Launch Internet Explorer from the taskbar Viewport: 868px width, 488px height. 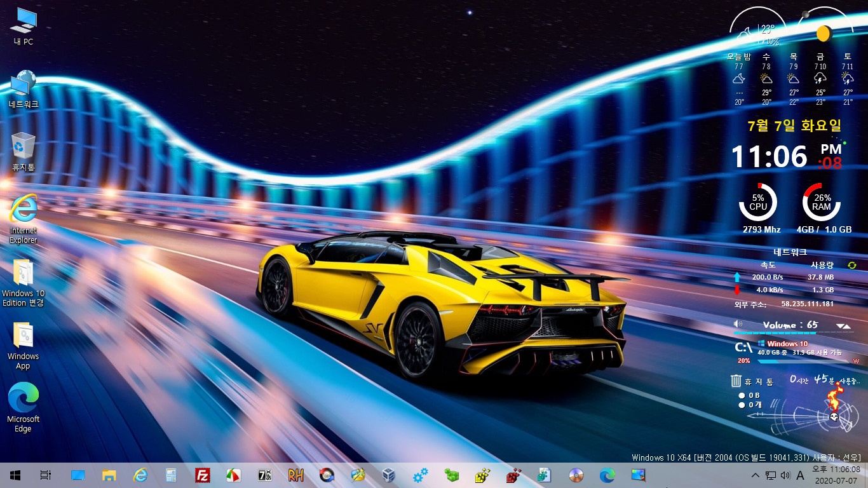(x=140, y=475)
